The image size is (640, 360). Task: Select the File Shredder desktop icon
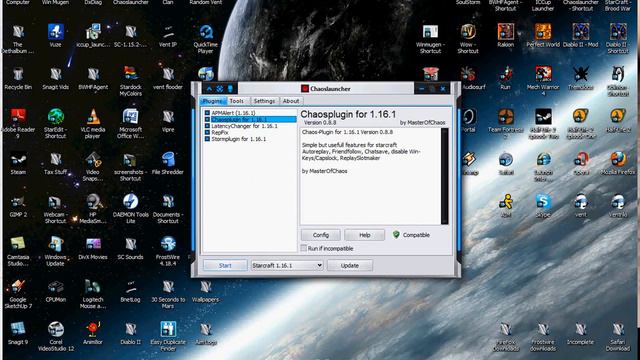[x=168, y=163]
